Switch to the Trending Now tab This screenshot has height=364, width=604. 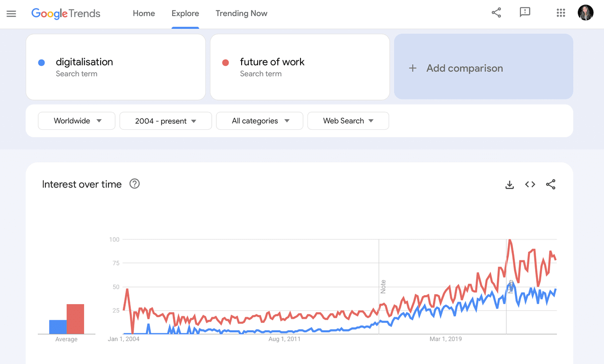point(241,14)
